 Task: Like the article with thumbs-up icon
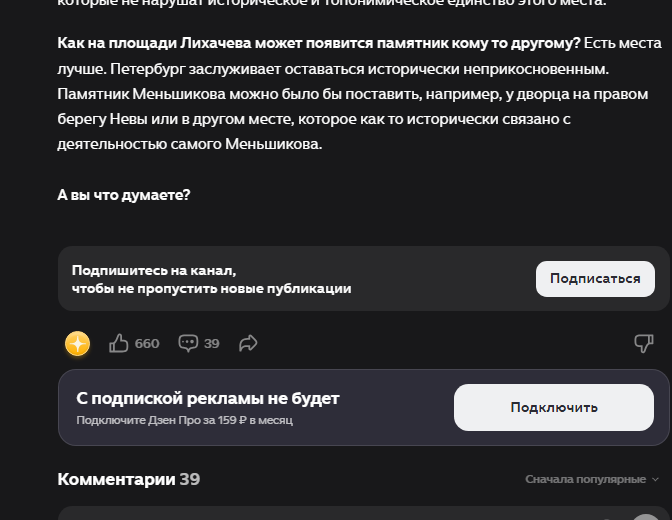coord(119,343)
